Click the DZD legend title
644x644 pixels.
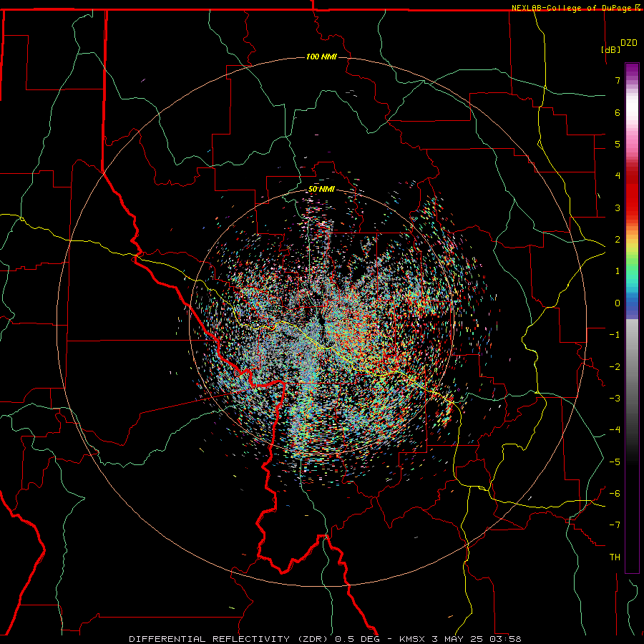[629, 43]
